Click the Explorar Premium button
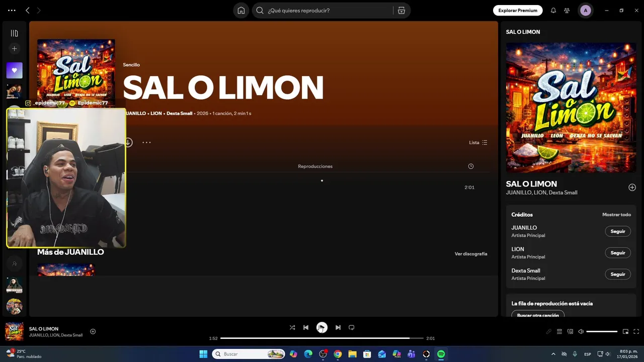644x362 pixels. tap(518, 11)
